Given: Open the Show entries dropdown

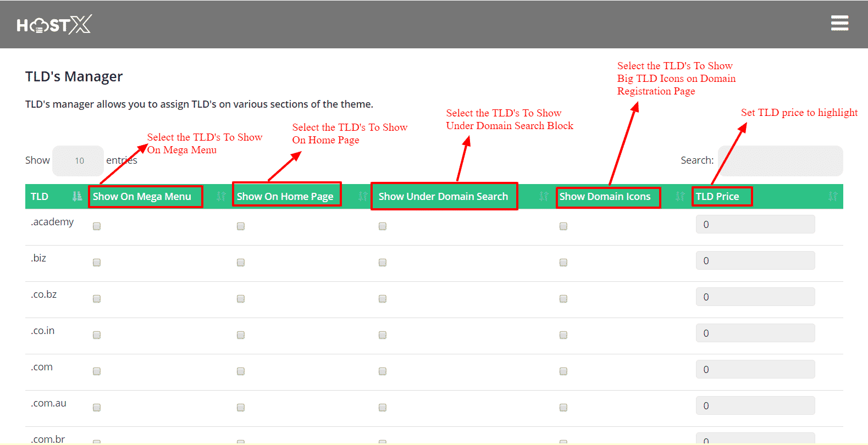Looking at the screenshot, I should 78,160.
